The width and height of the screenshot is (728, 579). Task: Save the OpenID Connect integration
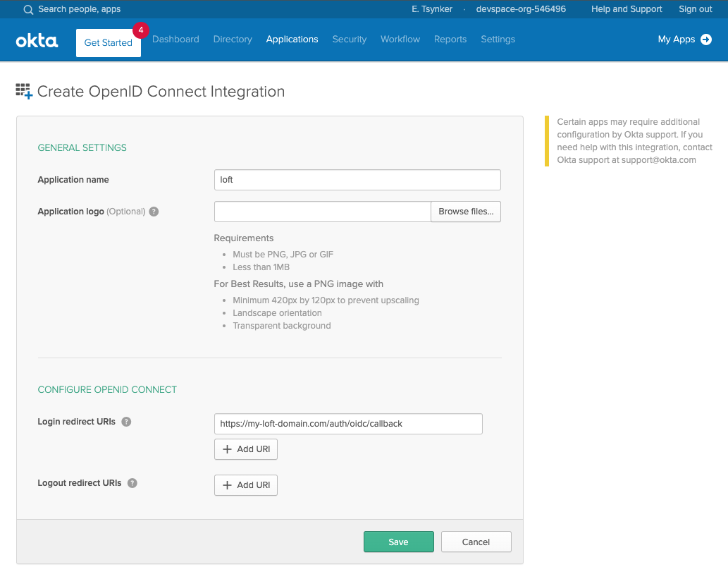pyautogui.click(x=398, y=542)
